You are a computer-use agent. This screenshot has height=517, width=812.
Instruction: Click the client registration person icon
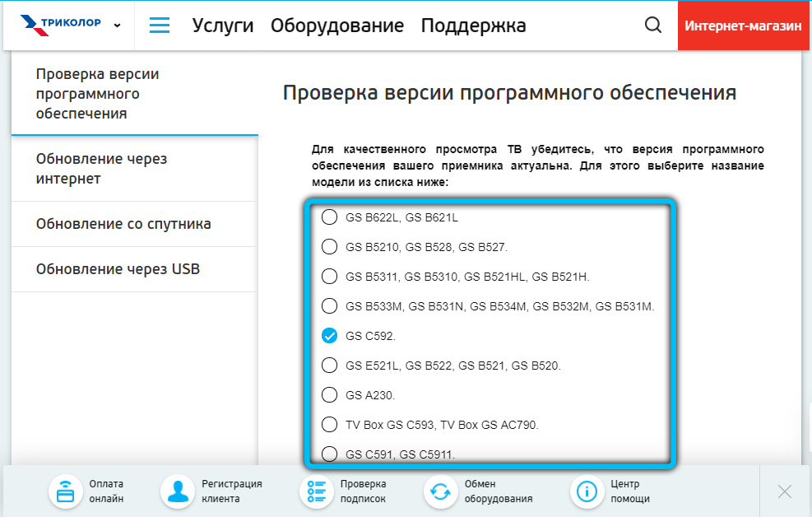tap(177, 492)
